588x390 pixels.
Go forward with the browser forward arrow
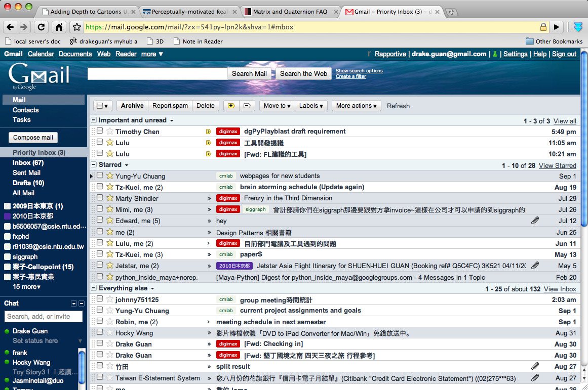coord(24,27)
